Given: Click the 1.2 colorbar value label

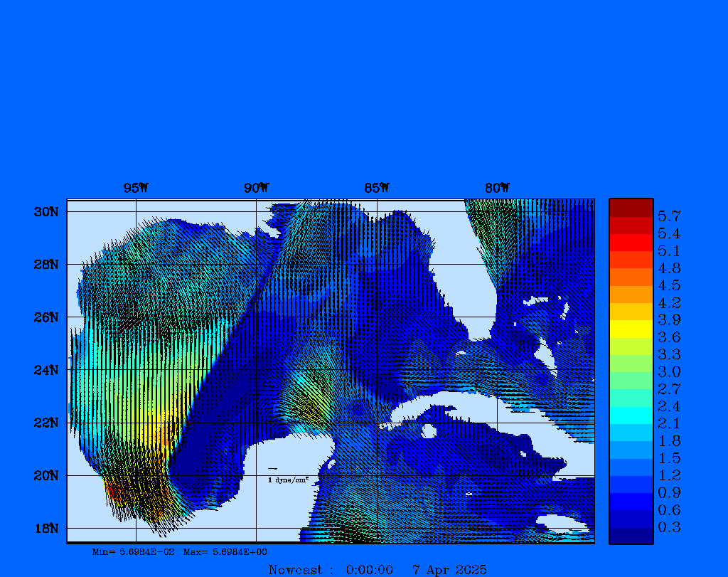Looking at the screenshot, I should [669, 475].
